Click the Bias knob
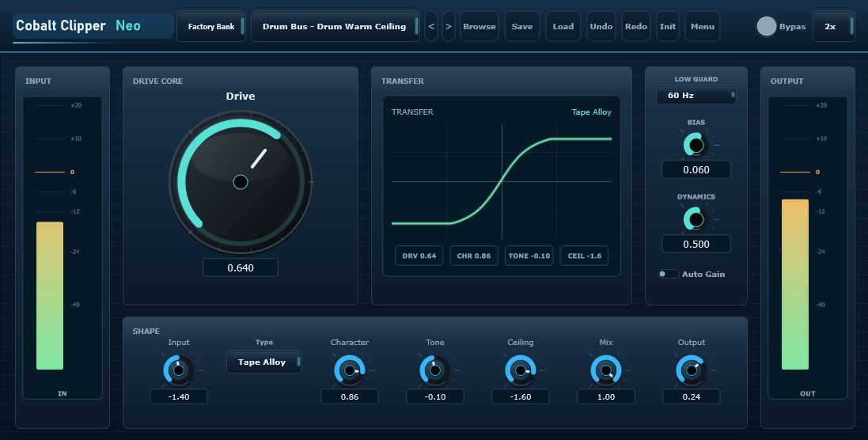Viewport: 868px width, 440px height. pyautogui.click(x=696, y=145)
